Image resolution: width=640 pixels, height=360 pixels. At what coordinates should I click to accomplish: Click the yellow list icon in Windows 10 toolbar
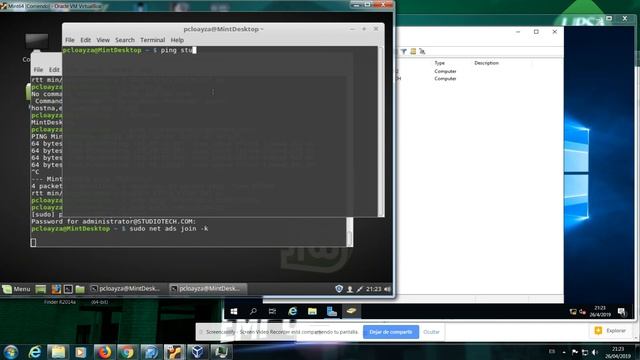tap(413, 51)
